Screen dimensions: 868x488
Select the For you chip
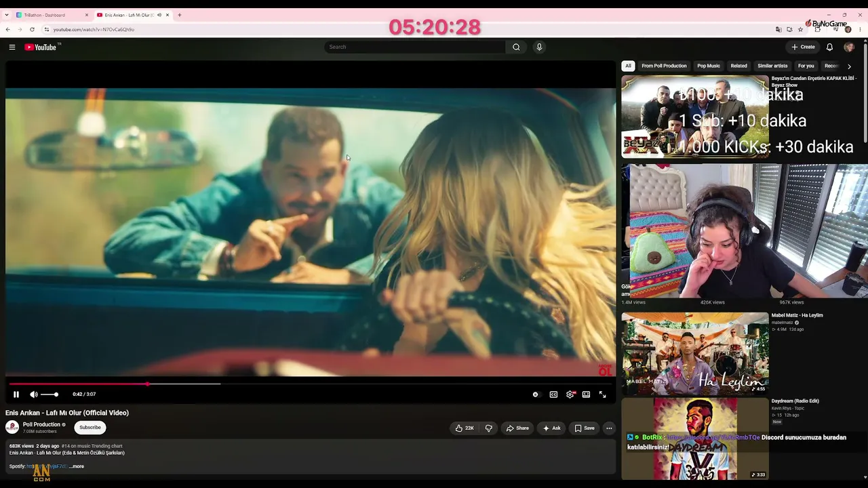coord(806,66)
